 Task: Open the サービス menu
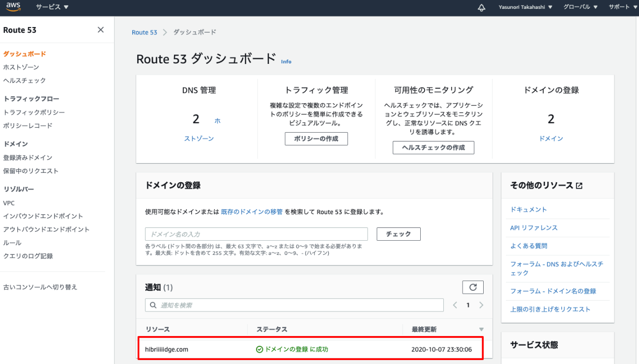point(49,7)
